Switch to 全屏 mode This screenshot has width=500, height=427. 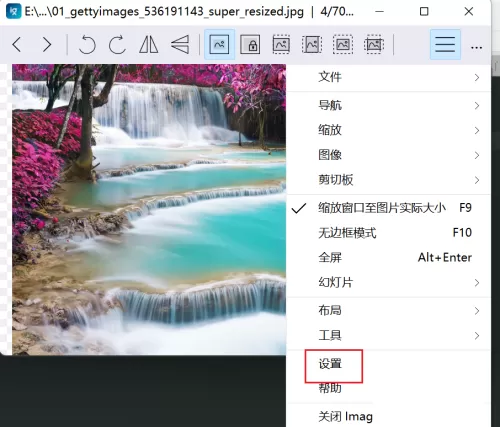click(x=388, y=258)
